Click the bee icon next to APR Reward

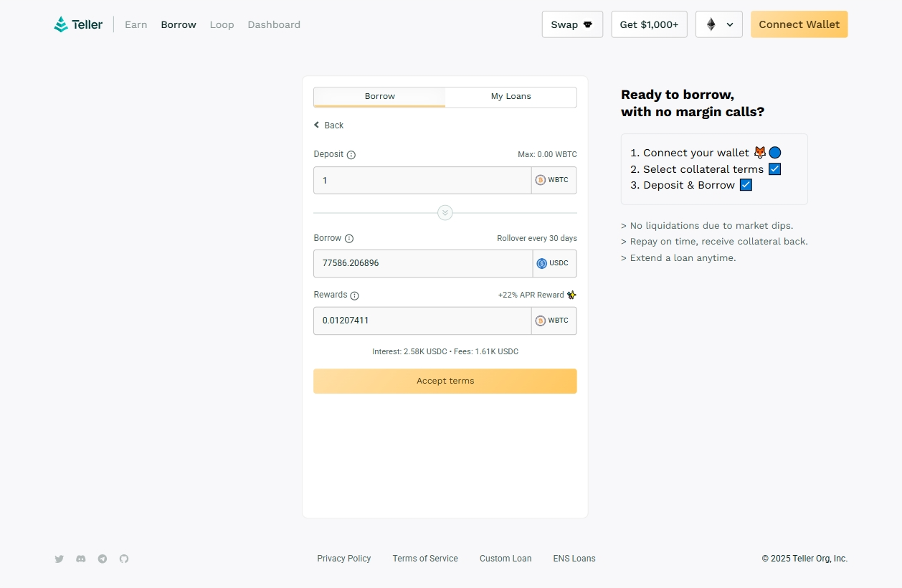(571, 295)
